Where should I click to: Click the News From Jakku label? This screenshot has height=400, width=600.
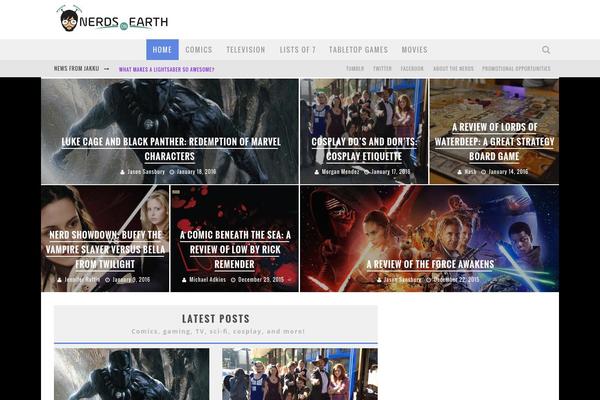click(x=77, y=69)
